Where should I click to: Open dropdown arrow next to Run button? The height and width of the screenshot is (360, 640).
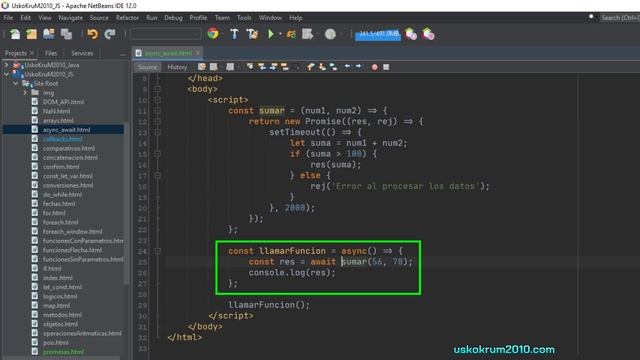click(x=280, y=34)
